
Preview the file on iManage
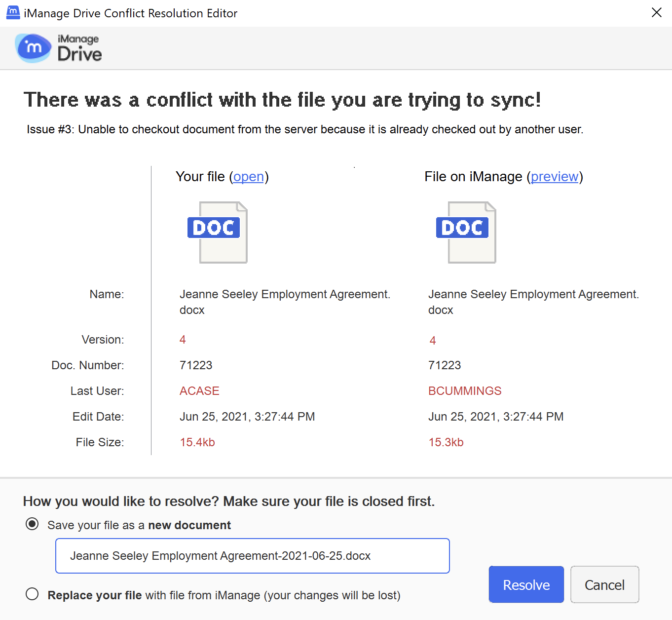[555, 177]
